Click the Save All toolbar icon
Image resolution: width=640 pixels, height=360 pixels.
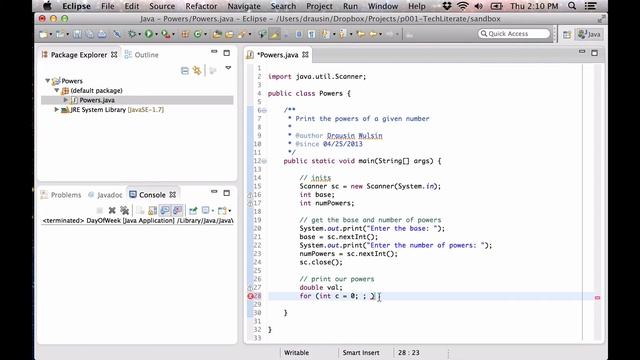coord(89,34)
